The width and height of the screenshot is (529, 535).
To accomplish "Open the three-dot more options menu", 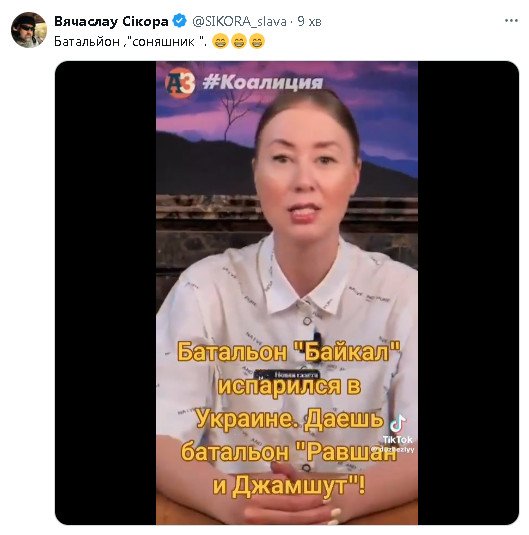I will (x=511, y=21).
